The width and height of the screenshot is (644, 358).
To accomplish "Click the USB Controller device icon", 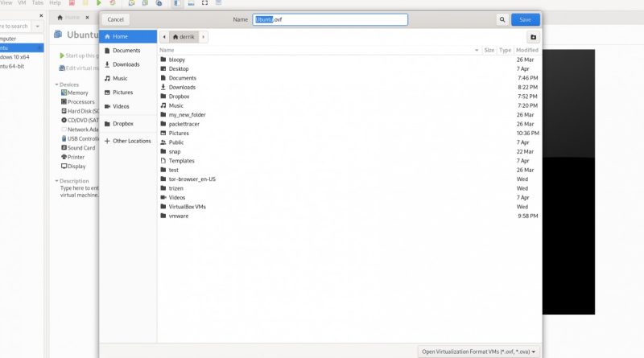I will click(x=64, y=138).
